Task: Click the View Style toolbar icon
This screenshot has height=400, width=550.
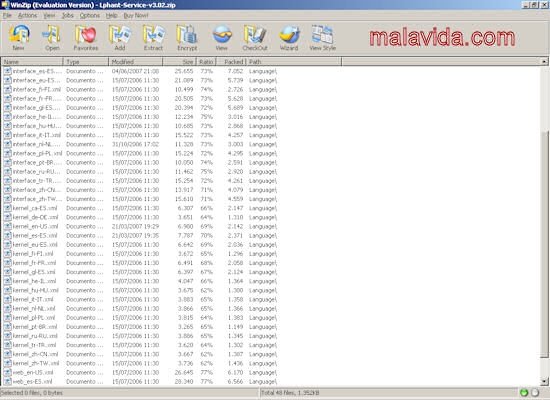Action: coord(322,35)
